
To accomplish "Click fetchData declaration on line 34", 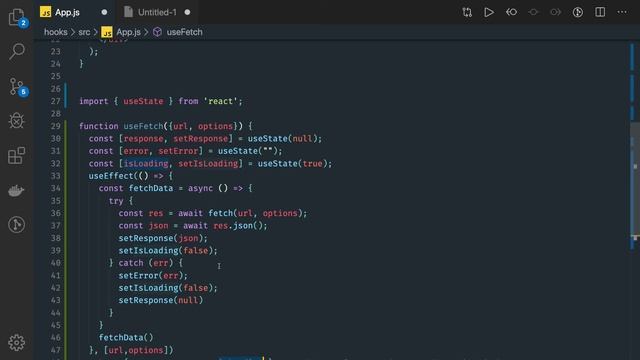I will [x=151, y=188].
